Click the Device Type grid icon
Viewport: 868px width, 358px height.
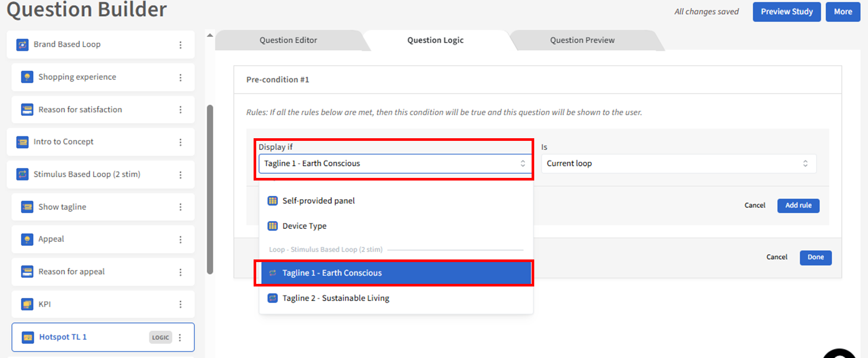273,226
